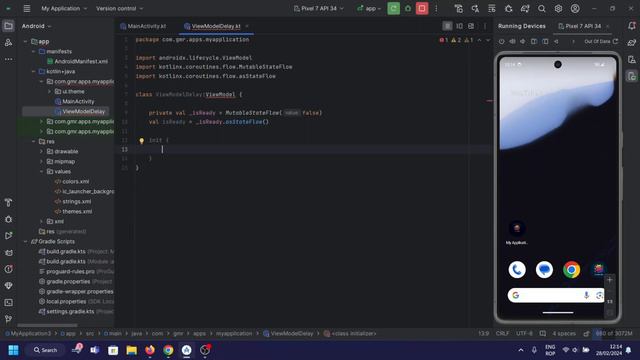
Task: Switch editor to Split view mode
Action: point(459,26)
